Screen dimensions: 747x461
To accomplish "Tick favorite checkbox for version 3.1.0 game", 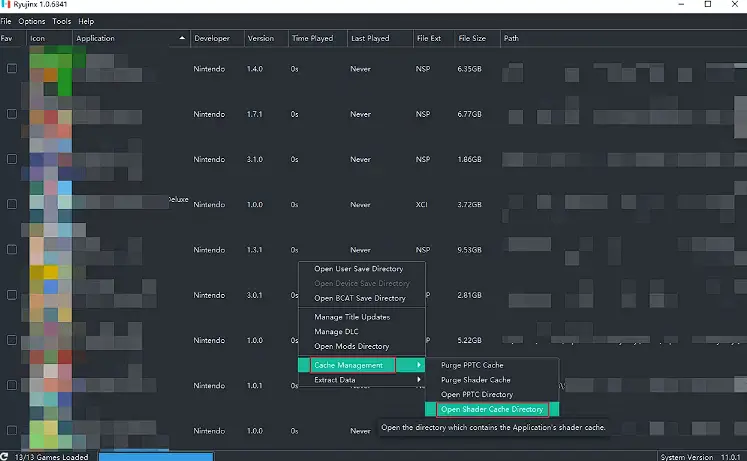I will [12, 159].
